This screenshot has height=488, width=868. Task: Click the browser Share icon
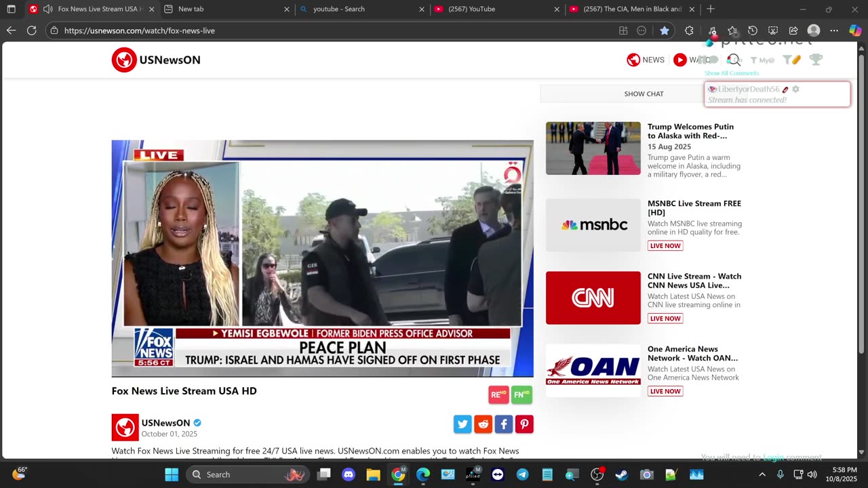pos(793,30)
